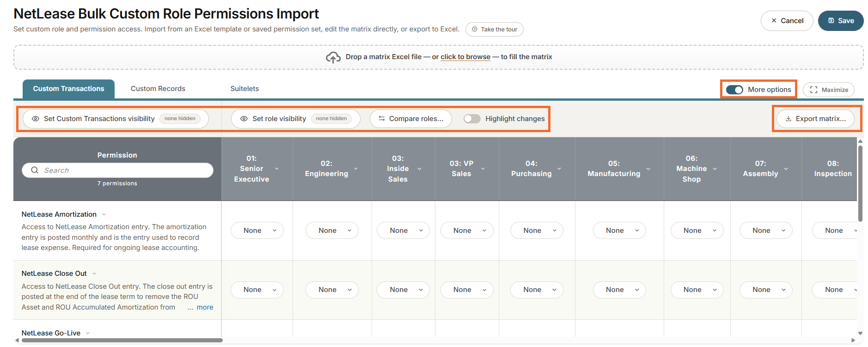This screenshot has width=868, height=347.
Task: Click the '7 permissions' count text
Action: click(117, 183)
